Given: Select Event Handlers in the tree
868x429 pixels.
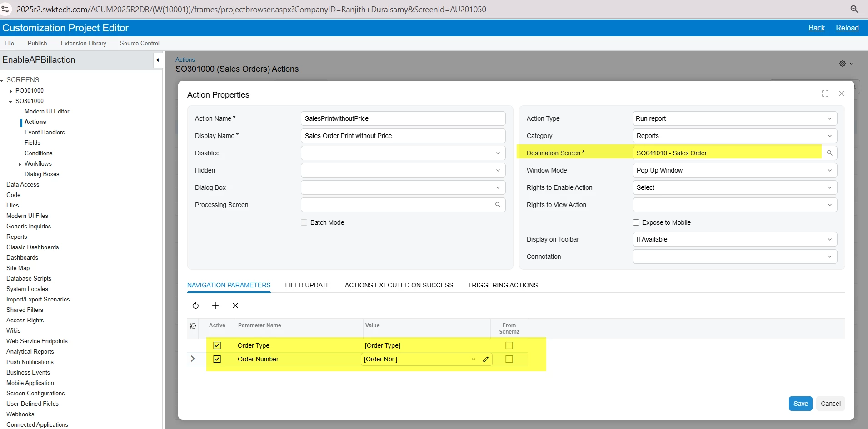Looking at the screenshot, I should (x=45, y=132).
